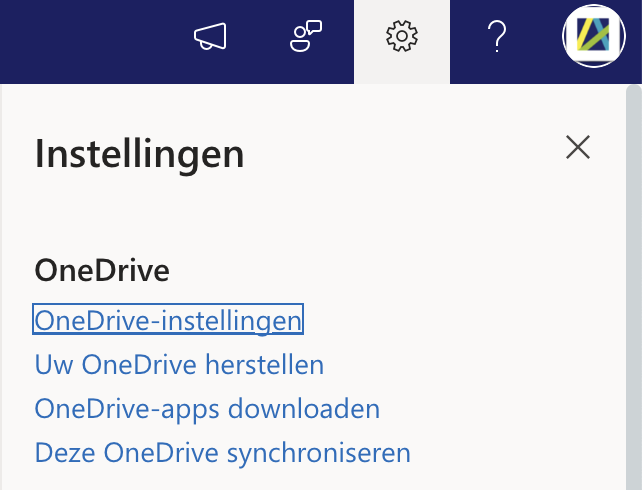Open the megaphone announcements icon

(210, 38)
